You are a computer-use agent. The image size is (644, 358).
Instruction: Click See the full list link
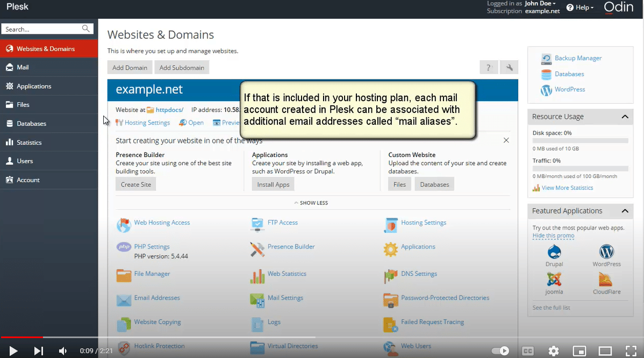click(x=551, y=307)
